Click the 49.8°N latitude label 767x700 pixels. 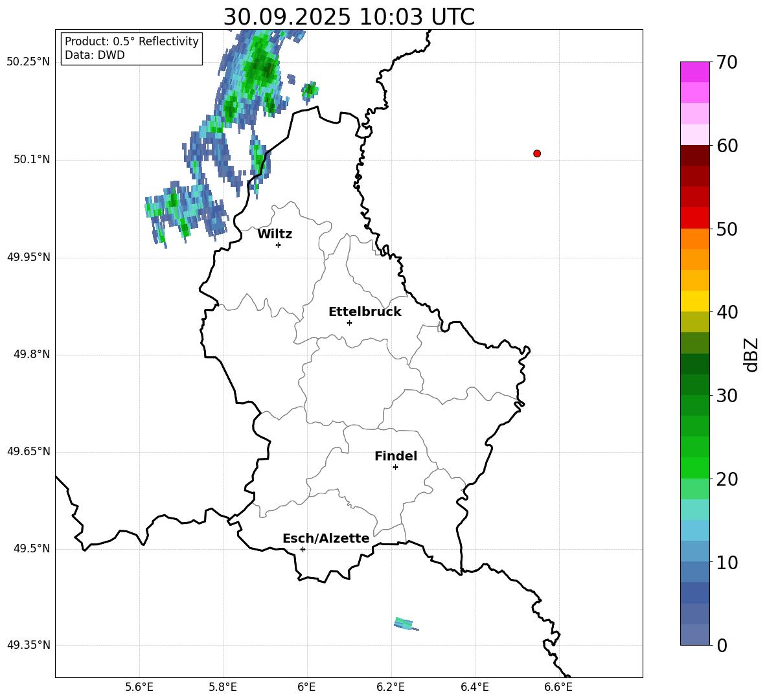pos(32,354)
